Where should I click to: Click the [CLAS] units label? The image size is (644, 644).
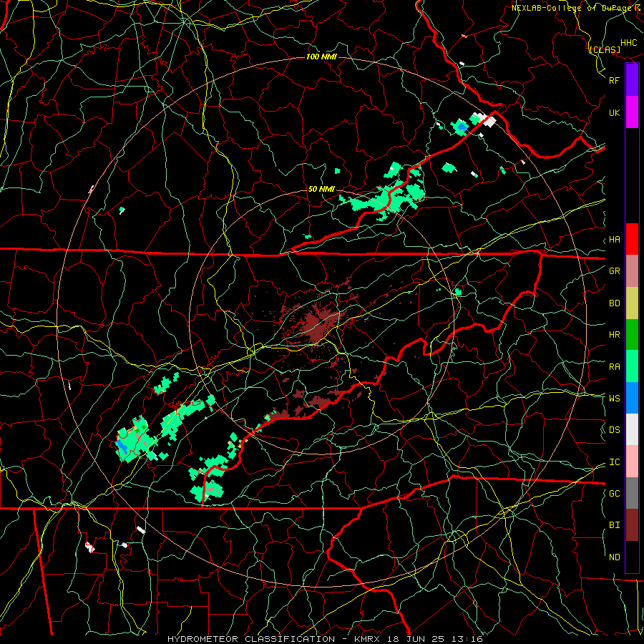(x=605, y=49)
